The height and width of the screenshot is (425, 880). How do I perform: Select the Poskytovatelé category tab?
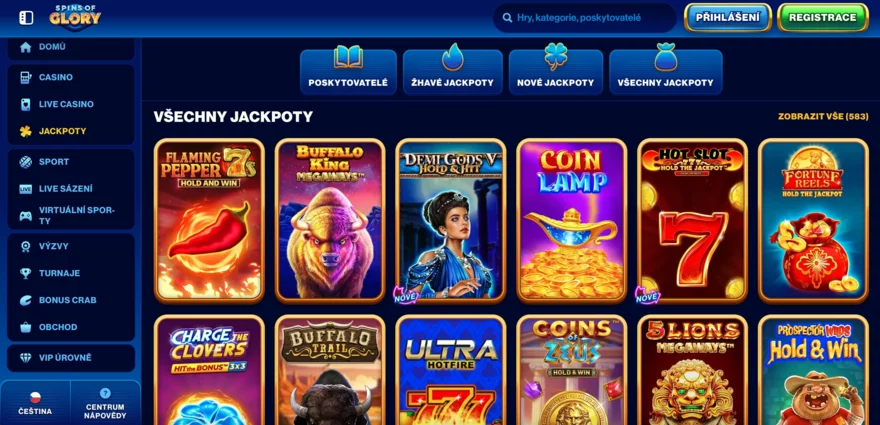[348, 71]
